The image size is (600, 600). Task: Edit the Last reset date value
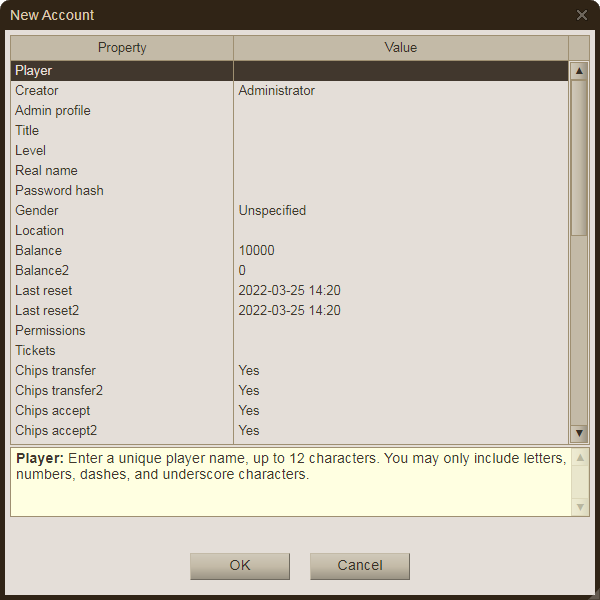point(400,291)
